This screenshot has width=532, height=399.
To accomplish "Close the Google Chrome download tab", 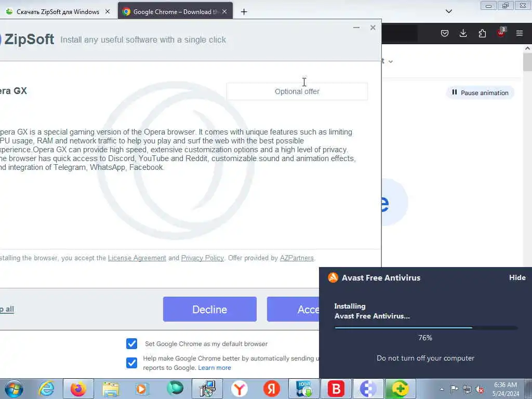I will 224,11.
